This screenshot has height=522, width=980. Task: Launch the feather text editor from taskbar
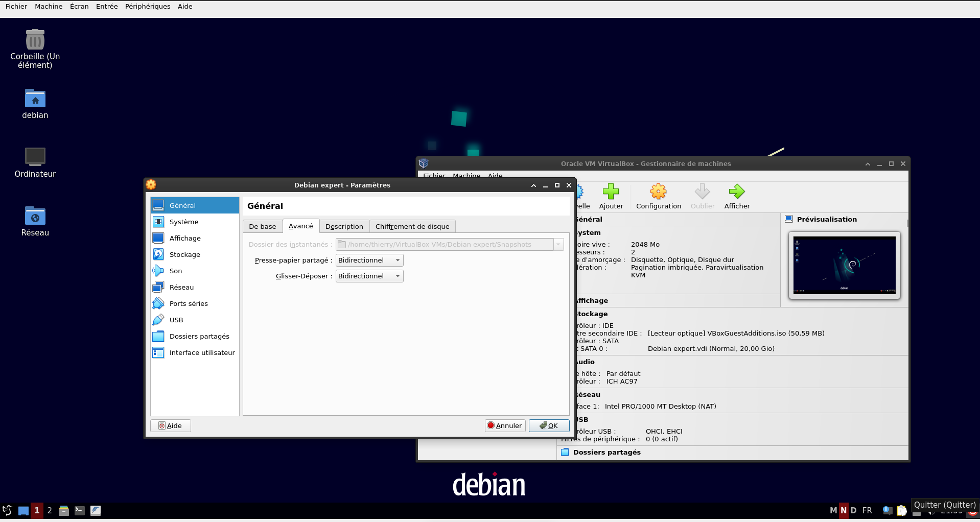[x=96, y=510]
